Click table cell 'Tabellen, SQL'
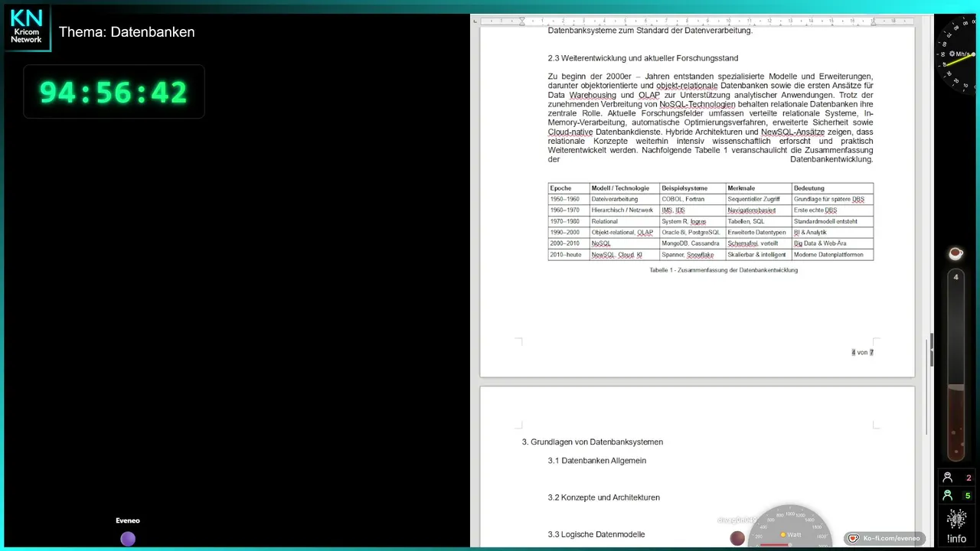 [x=759, y=221]
